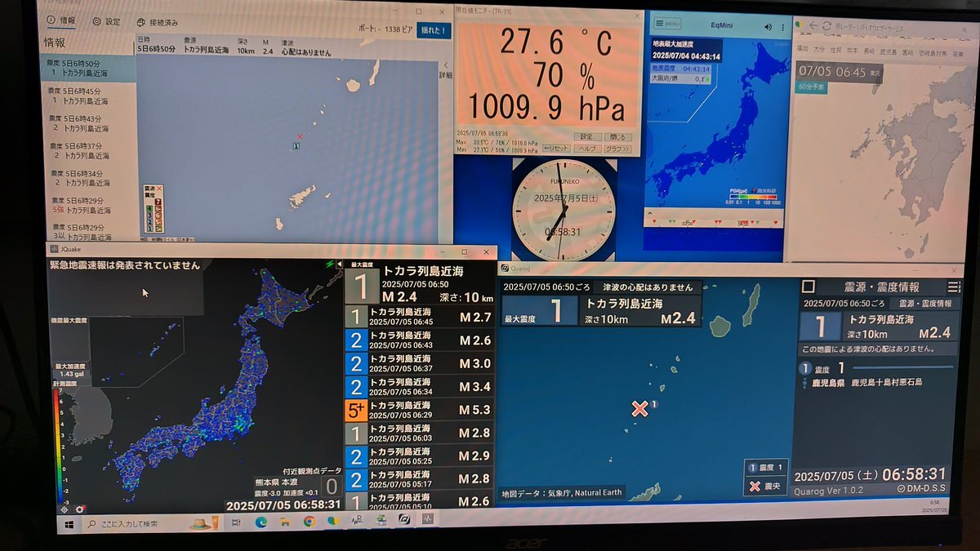Open 設定 gear settings tab
Screen dimensions: 980x551
[96, 21]
